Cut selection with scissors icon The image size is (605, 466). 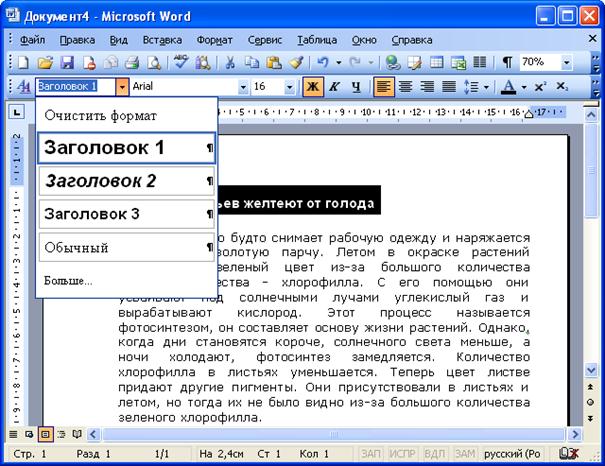coord(230,62)
